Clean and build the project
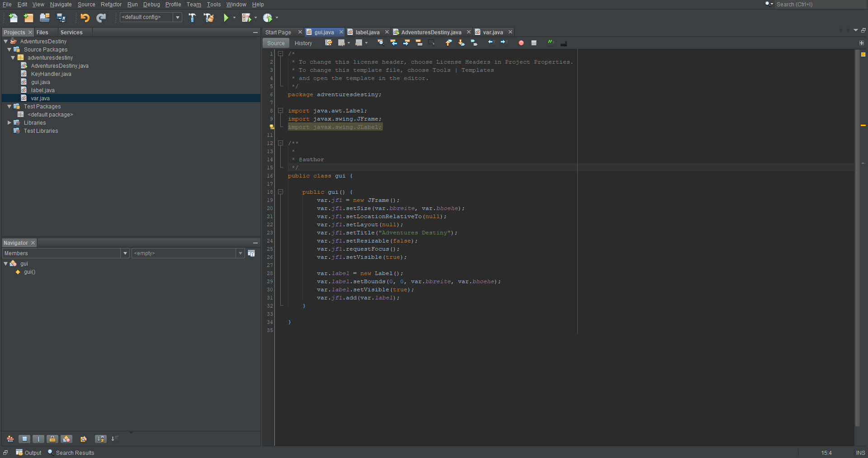This screenshot has width=868, height=458. 208,18
